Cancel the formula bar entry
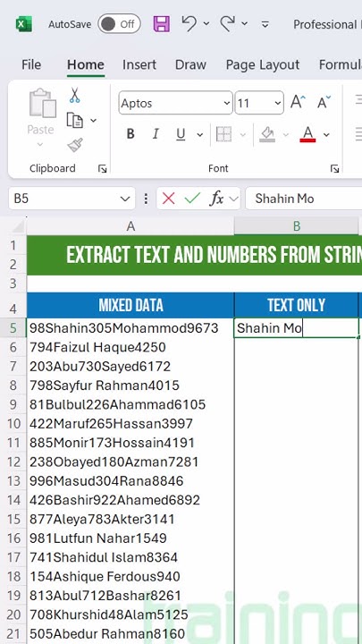 (x=168, y=199)
